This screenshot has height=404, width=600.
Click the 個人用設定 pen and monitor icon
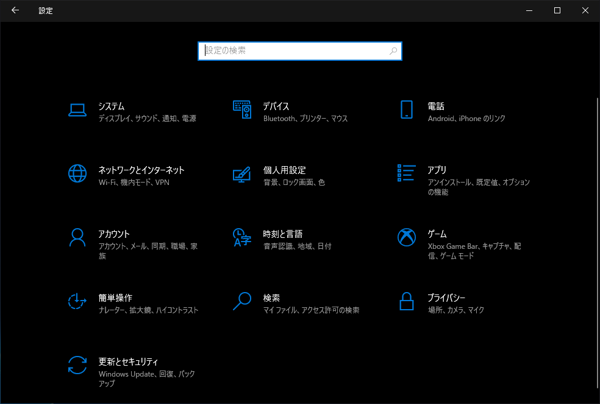click(x=242, y=174)
